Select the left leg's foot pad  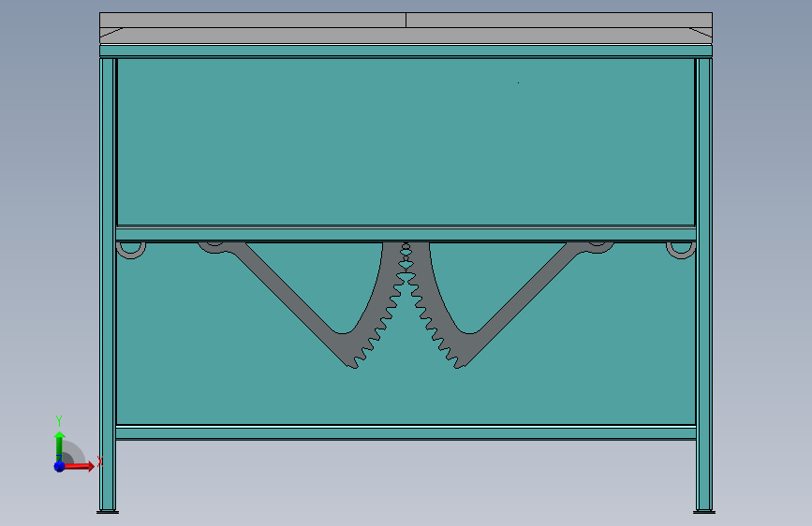(x=108, y=512)
